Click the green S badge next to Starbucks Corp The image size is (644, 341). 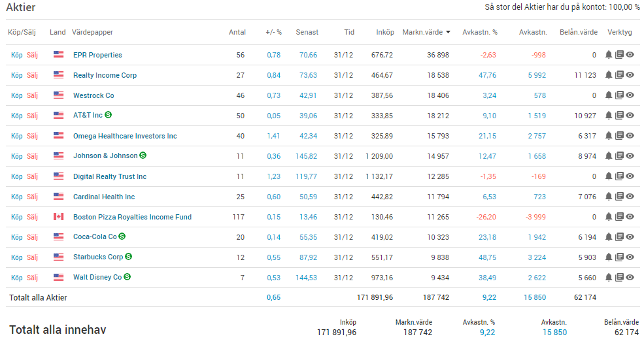pos(129,257)
